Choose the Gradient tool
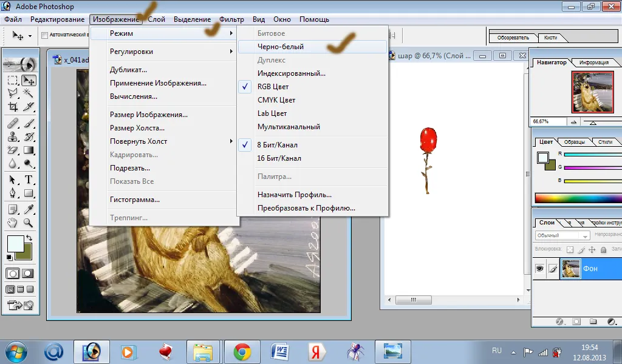 pyautogui.click(x=29, y=150)
